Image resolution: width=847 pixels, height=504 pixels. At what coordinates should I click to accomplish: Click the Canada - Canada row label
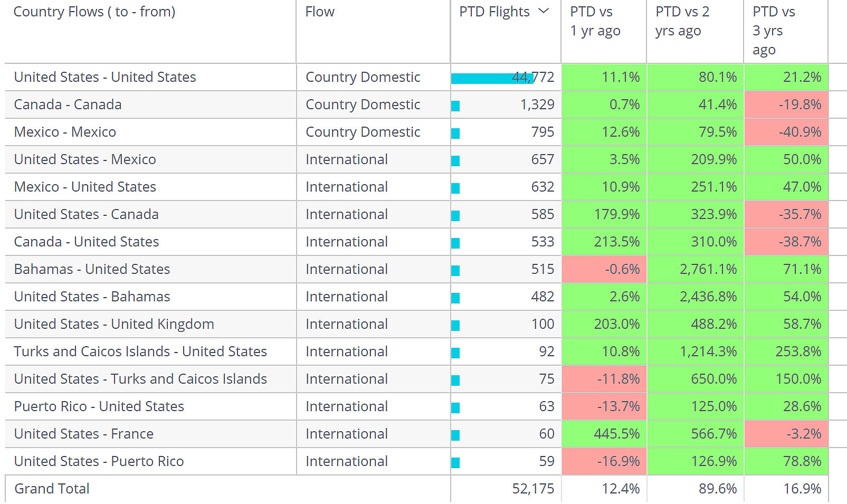tap(68, 104)
